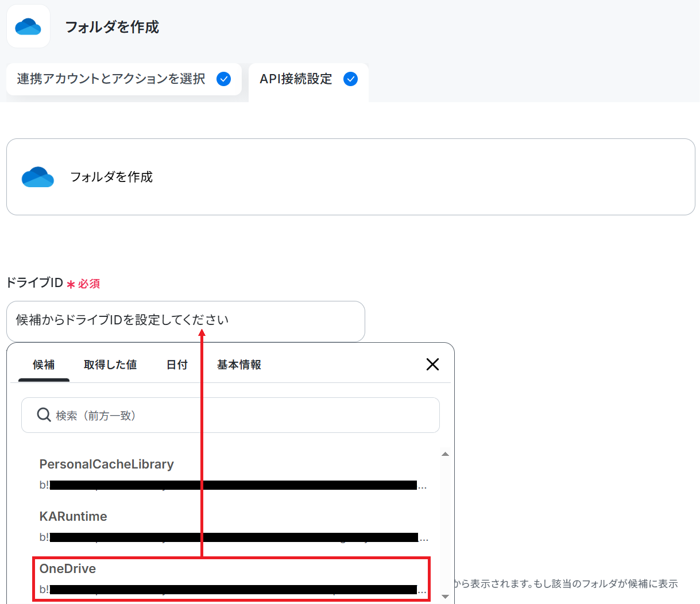Switch to the 日付 tab
700x604 pixels.
[x=177, y=365]
